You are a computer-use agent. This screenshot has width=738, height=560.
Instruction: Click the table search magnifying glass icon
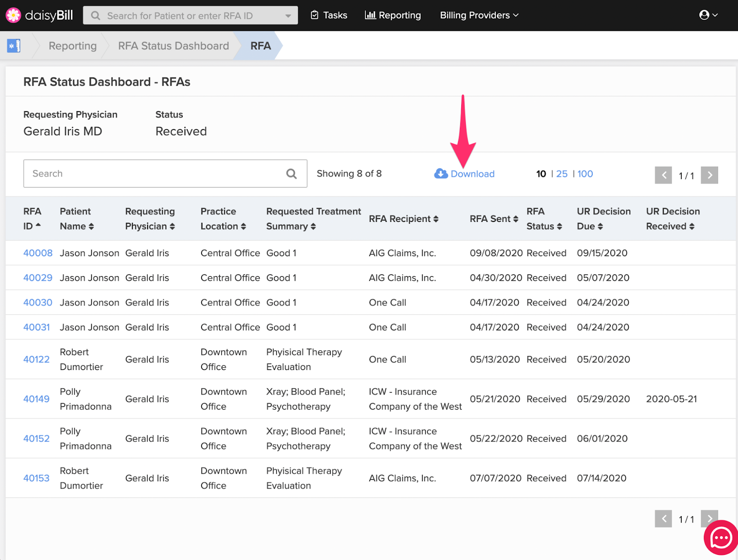(291, 173)
